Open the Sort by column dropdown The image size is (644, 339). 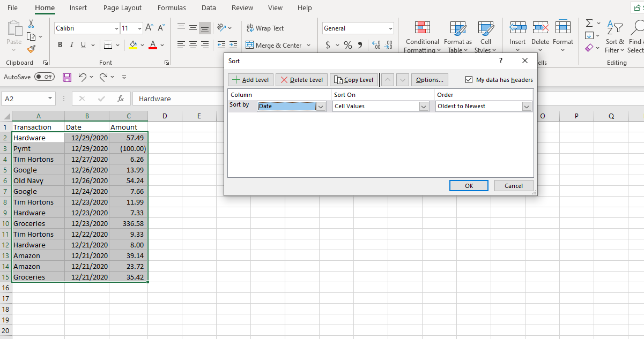[x=321, y=106]
